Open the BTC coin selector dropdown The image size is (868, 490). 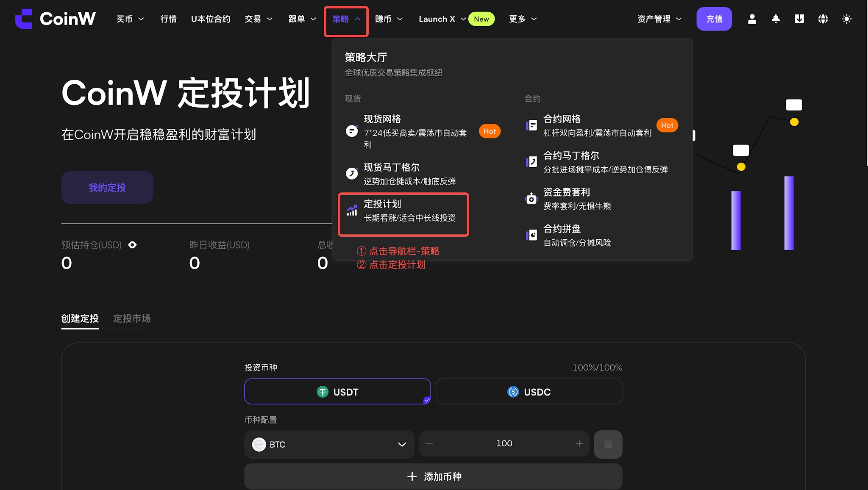(329, 444)
